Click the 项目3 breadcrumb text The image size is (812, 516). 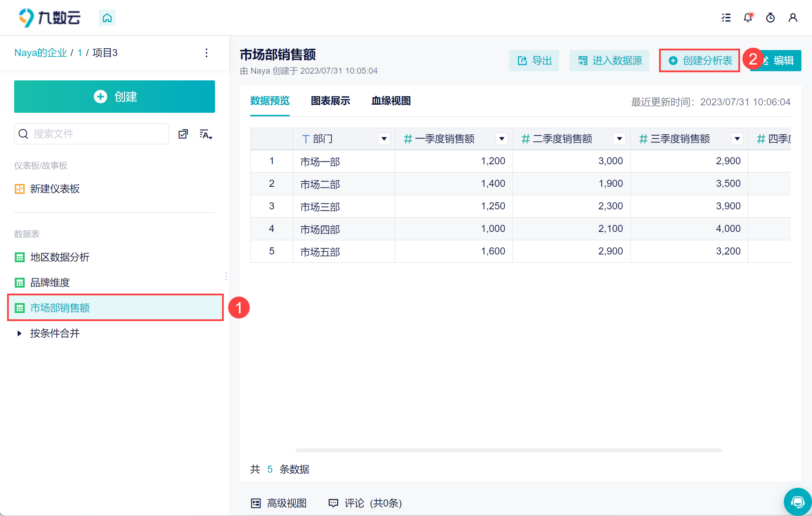[x=105, y=53]
